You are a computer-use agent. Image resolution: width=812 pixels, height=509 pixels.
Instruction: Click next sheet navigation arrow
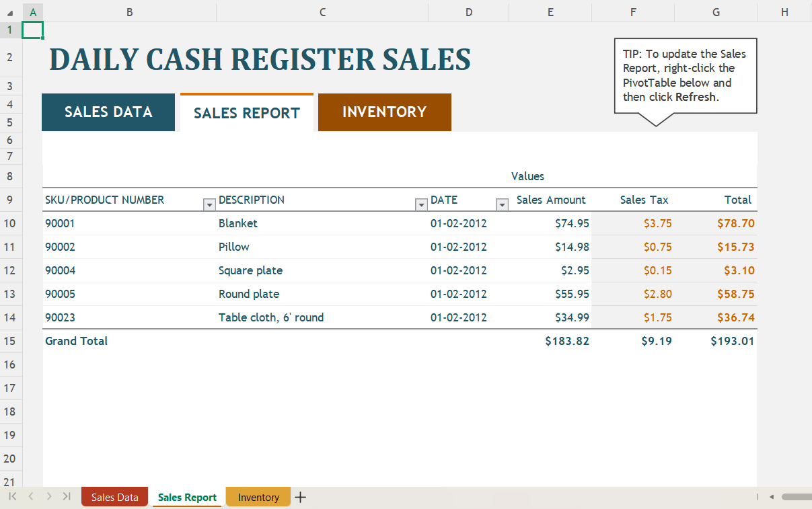tap(48, 496)
